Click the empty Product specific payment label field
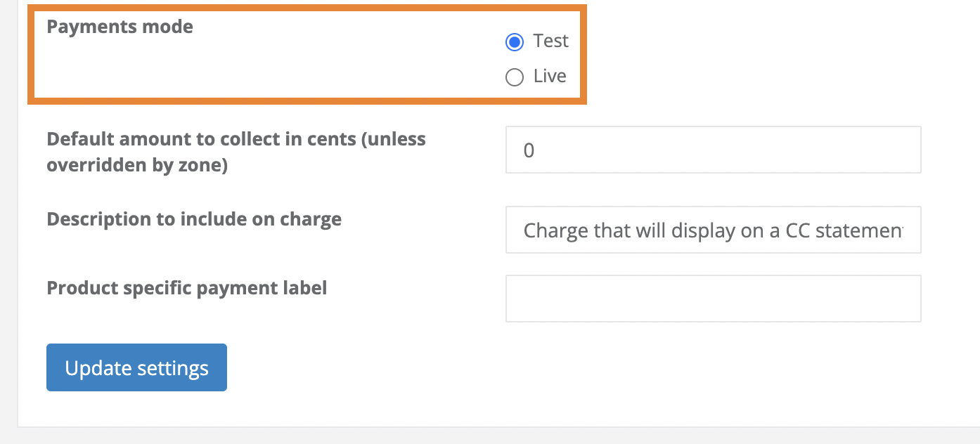The height and width of the screenshot is (444, 980). [713, 298]
